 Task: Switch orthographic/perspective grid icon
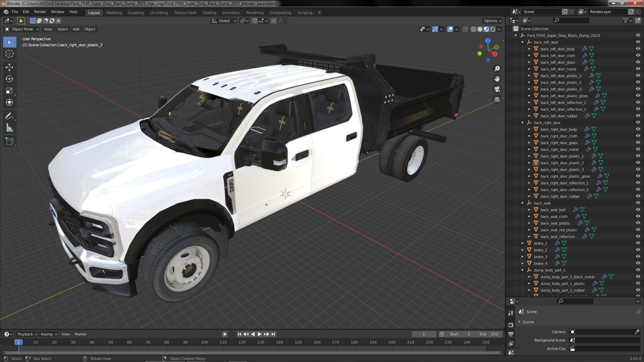pyautogui.click(x=497, y=100)
